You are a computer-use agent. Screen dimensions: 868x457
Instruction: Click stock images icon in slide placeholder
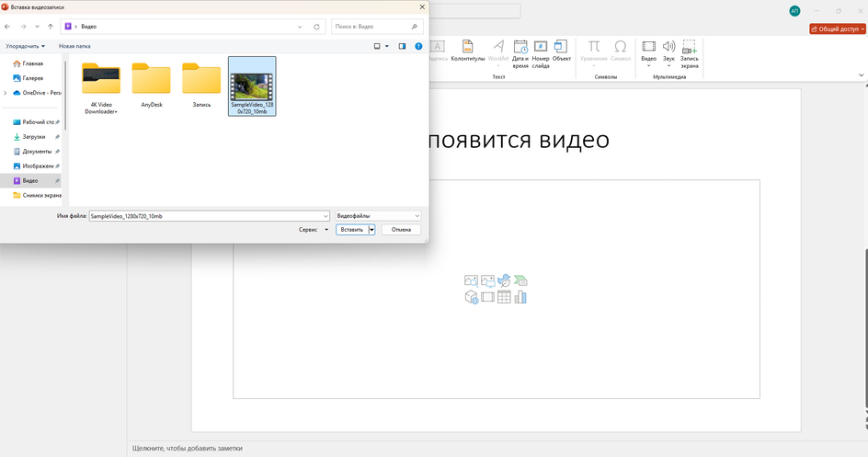point(471,281)
